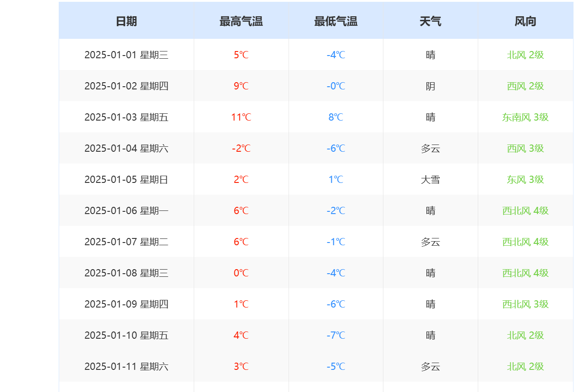Click low temperature -4℃ for 2025-01-08
Viewport: 583px width, 392px height.
(x=336, y=273)
